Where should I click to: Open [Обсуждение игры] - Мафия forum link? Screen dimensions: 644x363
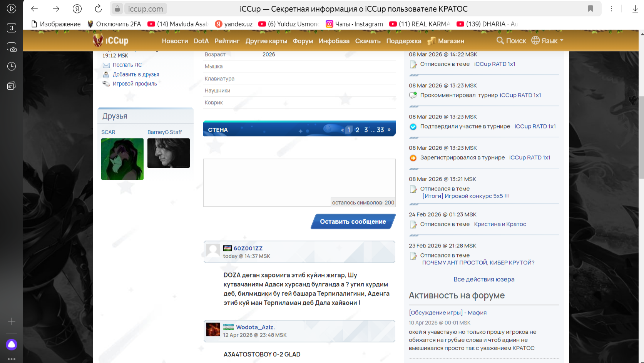tap(448, 313)
